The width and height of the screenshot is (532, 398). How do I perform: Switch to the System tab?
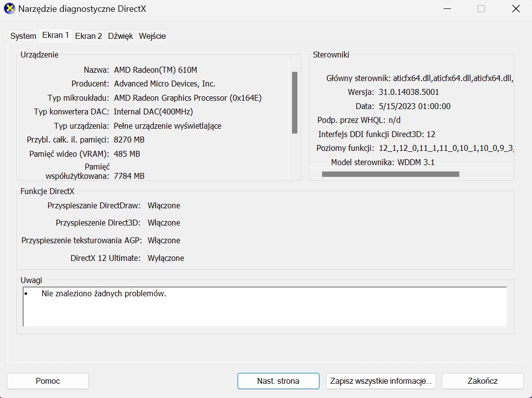(x=23, y=36)
